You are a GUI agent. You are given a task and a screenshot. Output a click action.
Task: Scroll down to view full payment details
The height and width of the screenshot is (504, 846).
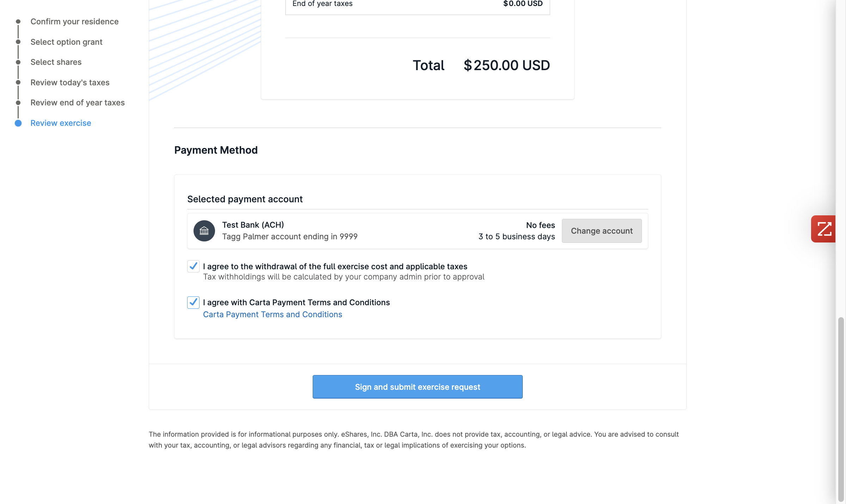click(417, 386)
